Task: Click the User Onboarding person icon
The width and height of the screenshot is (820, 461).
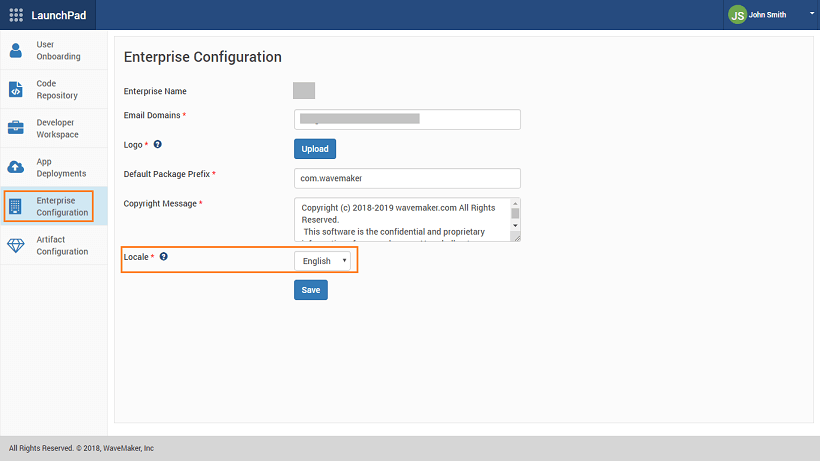Action: coord(15,51)
